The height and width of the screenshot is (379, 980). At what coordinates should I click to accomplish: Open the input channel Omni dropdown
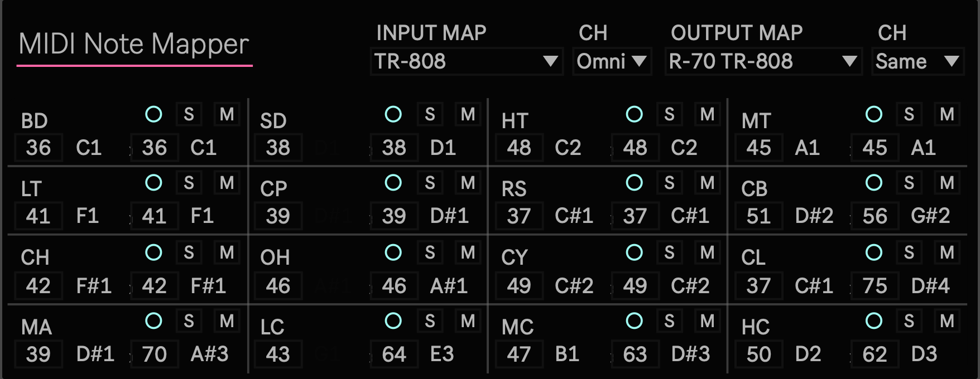click(x=612, y=61)
